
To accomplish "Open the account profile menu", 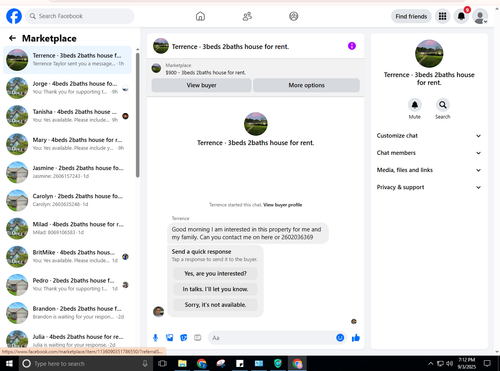I will click(x=480, y=16).
